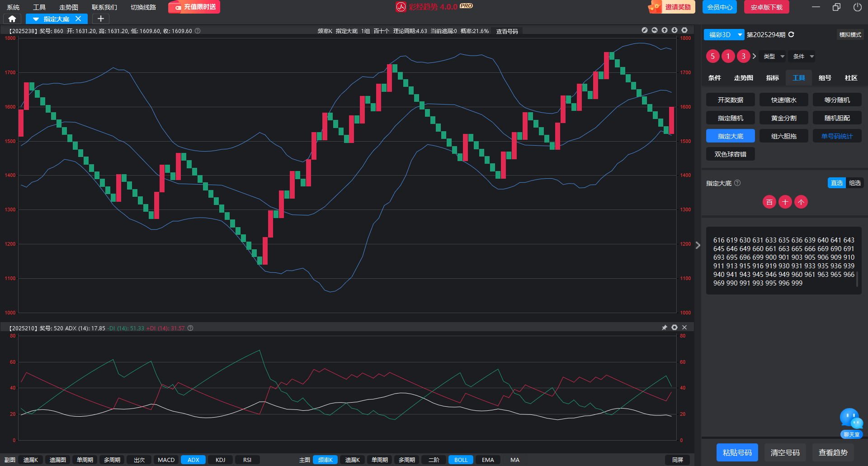
Task: Add a new tab with plus icon
Action: coord(101,19)
